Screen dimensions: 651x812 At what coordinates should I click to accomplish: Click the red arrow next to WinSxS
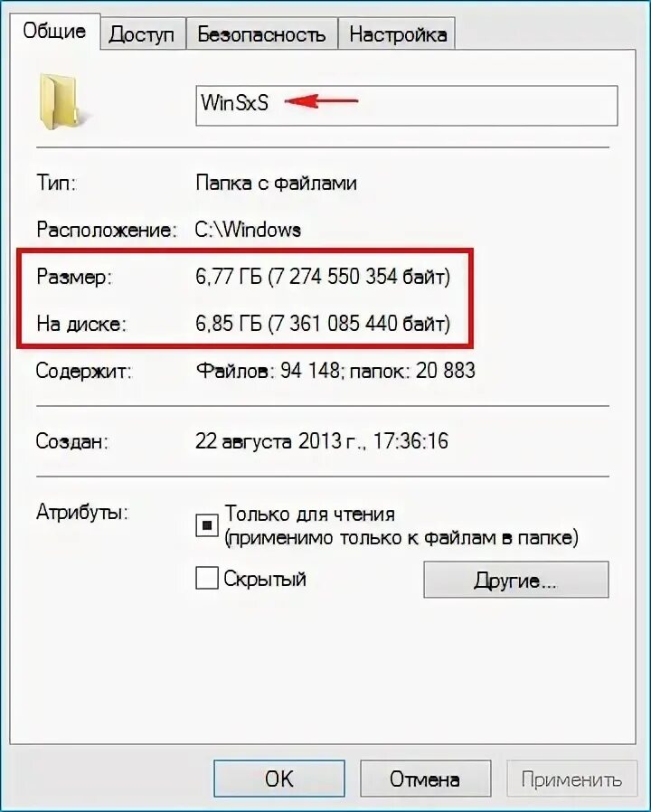(321, 101)
